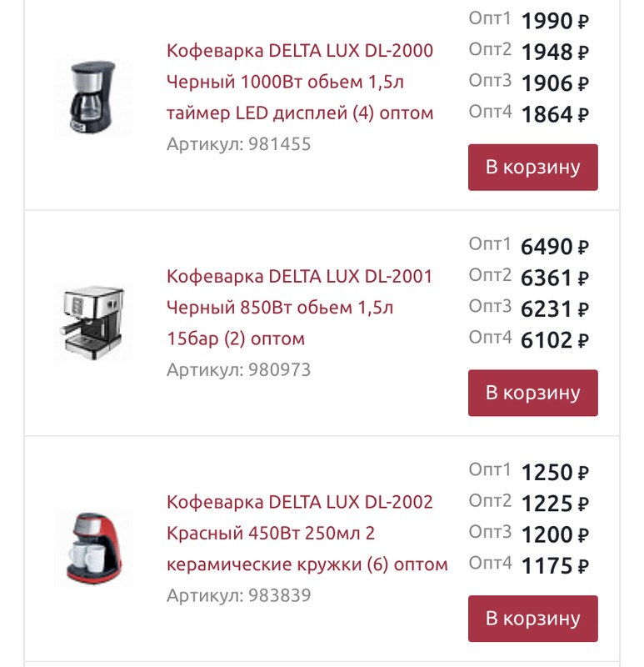Add DL-2000 to cart with В корзину
644x667 pixels.
pyautogui.click(x=532, y=167)
